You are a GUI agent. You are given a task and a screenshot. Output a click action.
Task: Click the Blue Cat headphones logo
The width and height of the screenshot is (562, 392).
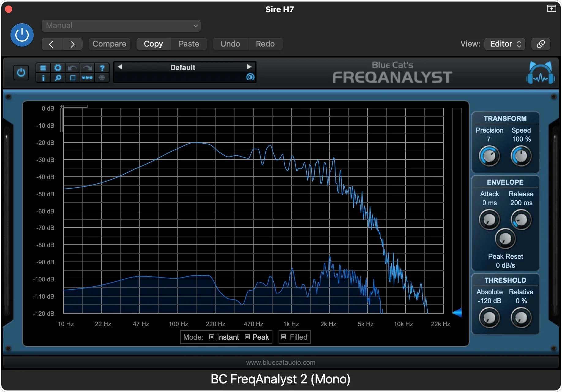click(541, 73)
